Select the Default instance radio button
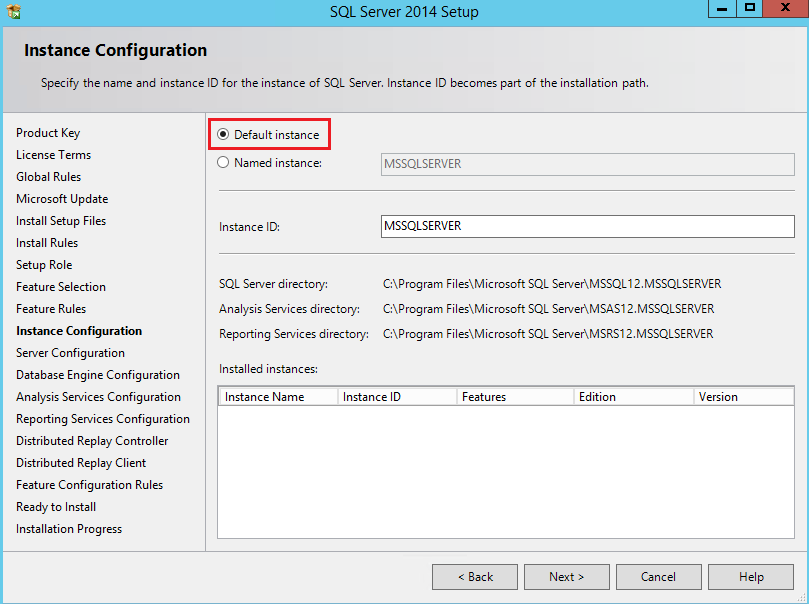This screenshot has width=809, height=604. 223,135
